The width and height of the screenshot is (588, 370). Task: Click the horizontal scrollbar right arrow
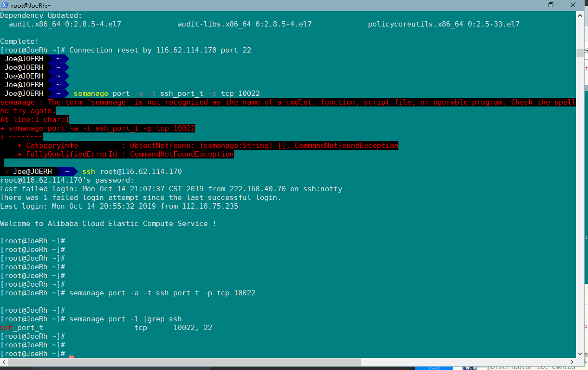572,362
